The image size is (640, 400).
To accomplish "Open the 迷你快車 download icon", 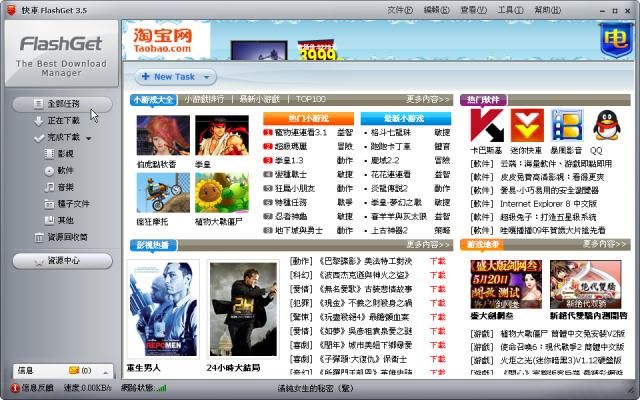I will point(526,127).
